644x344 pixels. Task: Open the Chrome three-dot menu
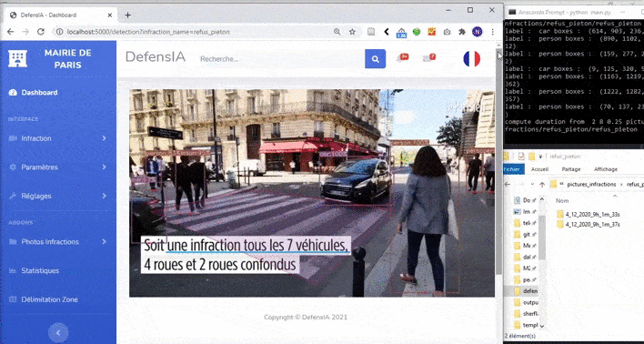(492, 32)
